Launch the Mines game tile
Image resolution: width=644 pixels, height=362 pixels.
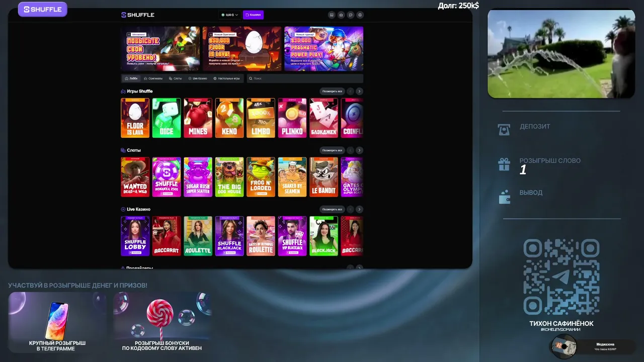click(x=198, y=118)
